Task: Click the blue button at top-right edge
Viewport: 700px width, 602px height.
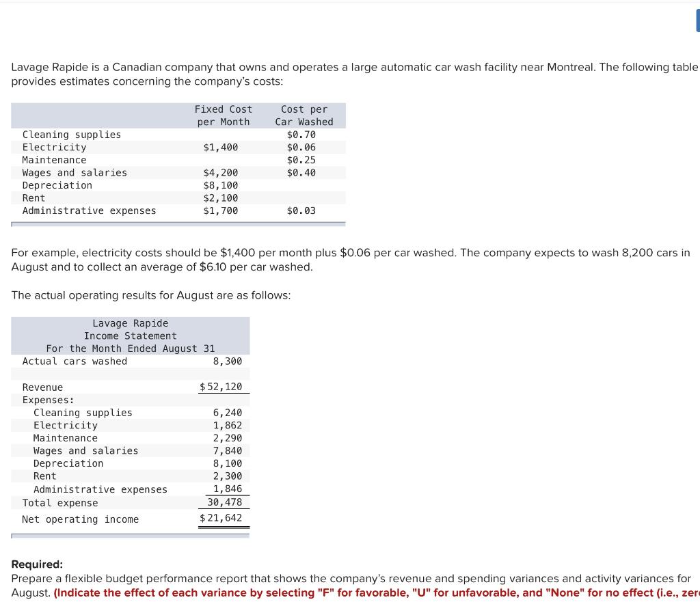Action: point(698,21)
